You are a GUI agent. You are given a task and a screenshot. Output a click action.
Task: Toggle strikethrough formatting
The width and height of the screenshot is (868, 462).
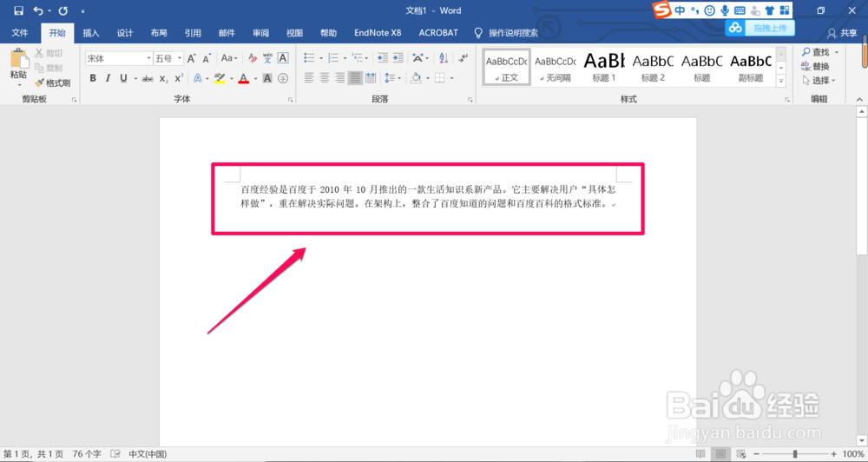pyautogui.click(x=148, y=78)
